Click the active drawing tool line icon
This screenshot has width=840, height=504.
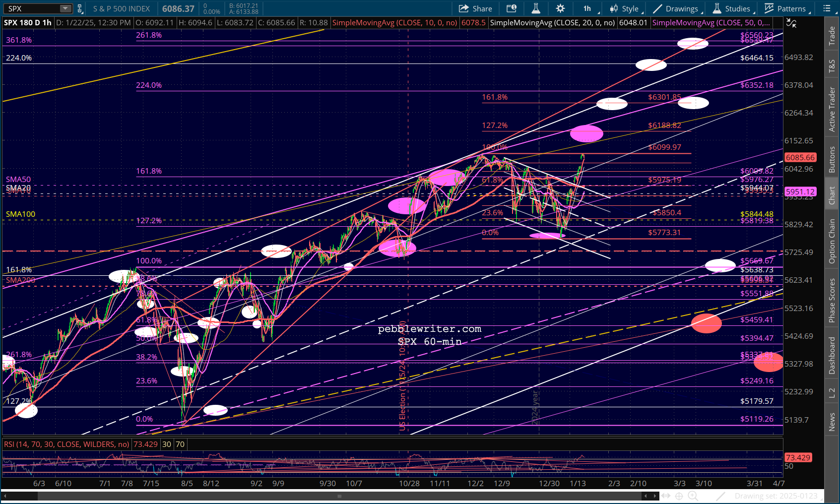point(721,496)
